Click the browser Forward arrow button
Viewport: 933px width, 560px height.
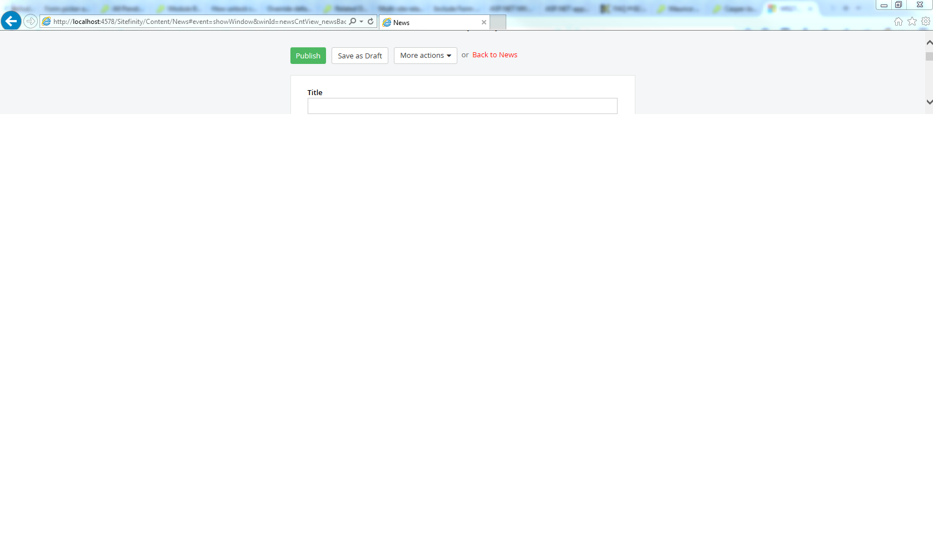click(31, 22)
